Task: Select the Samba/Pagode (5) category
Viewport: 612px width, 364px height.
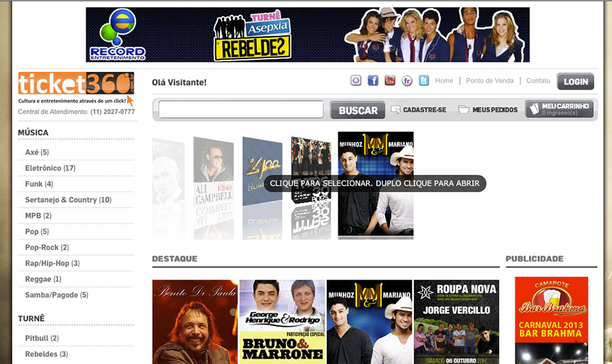Action: click(57, 295)
